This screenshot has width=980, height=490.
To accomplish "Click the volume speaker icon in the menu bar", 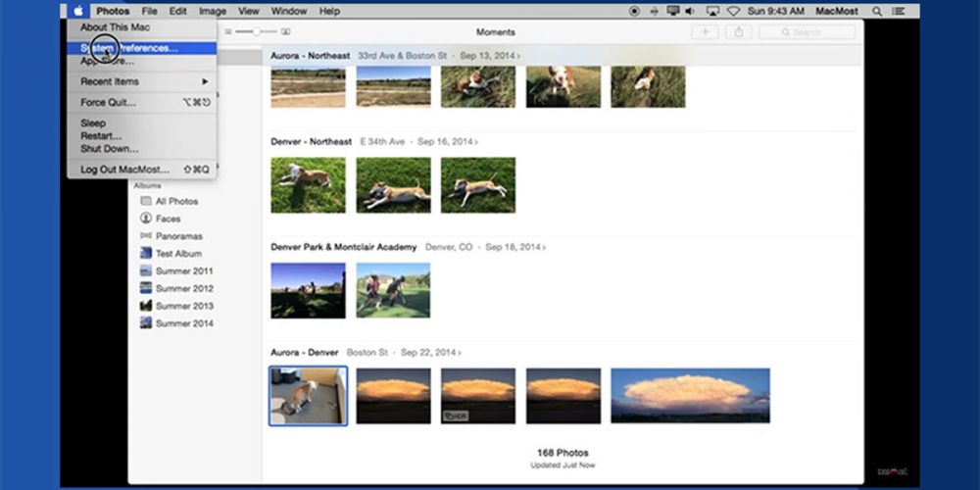I will pos(691,11).
